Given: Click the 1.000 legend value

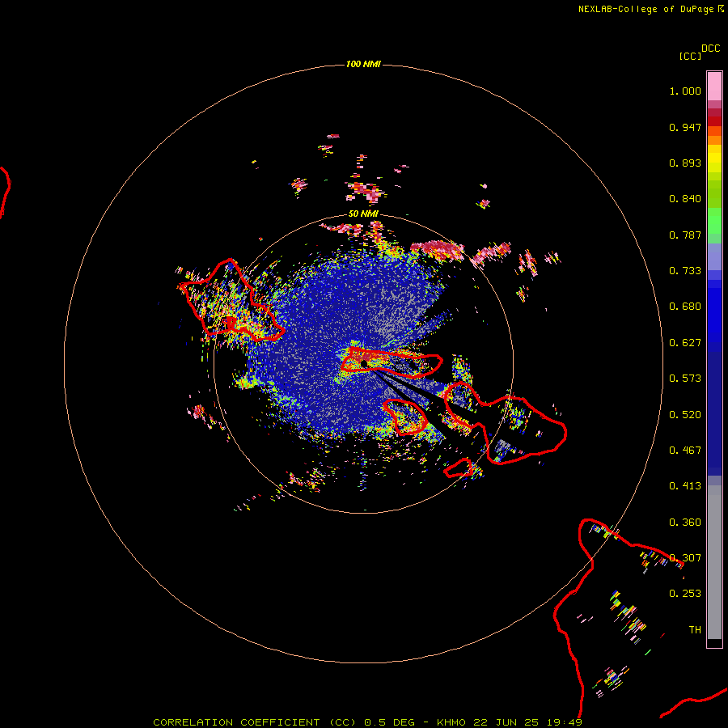Looking at the screenshot, I should (x=685, y=91).
